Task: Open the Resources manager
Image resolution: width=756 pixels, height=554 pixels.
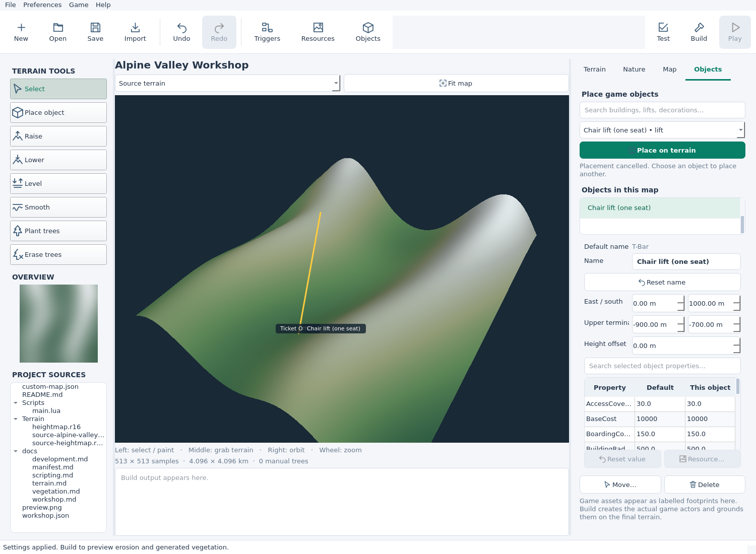Action: coord(318,32)
